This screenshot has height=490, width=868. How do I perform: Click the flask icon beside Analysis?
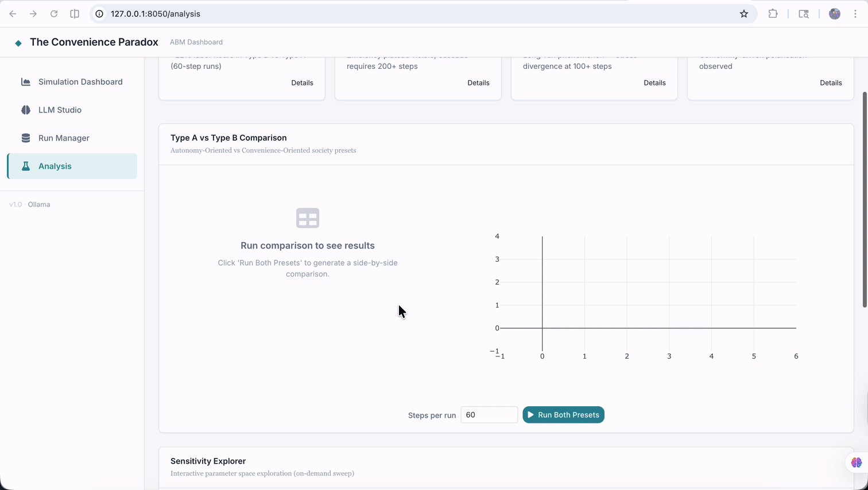(x=26, y=166)
